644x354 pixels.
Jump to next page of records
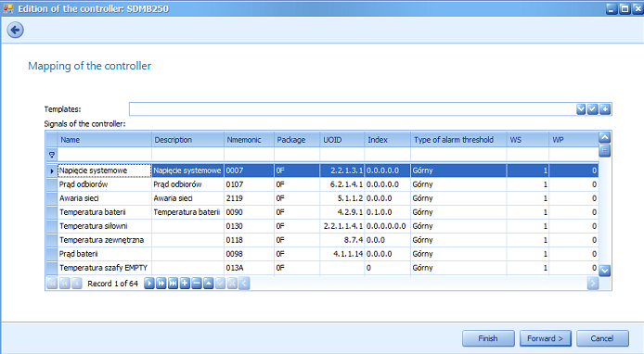pos(161,284)
